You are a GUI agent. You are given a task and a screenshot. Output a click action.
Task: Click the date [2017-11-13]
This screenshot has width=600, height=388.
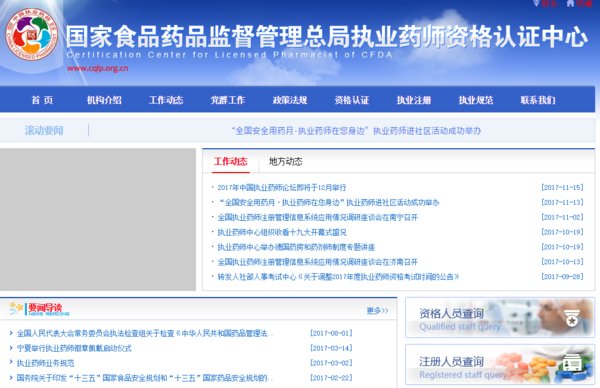click(562, 202)
